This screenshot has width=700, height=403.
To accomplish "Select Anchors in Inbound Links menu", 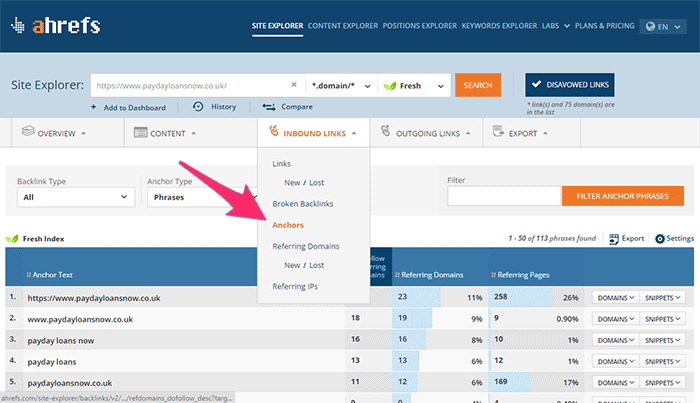I will [x=287, y=225].
